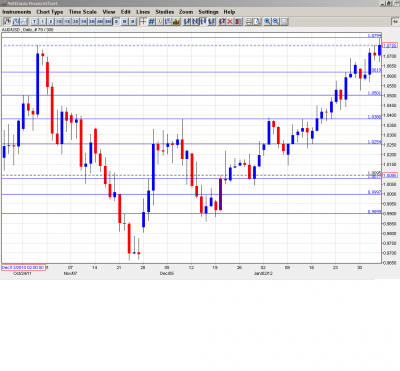
Task: Click the red X delete line icon
Action: pos(230,22)
